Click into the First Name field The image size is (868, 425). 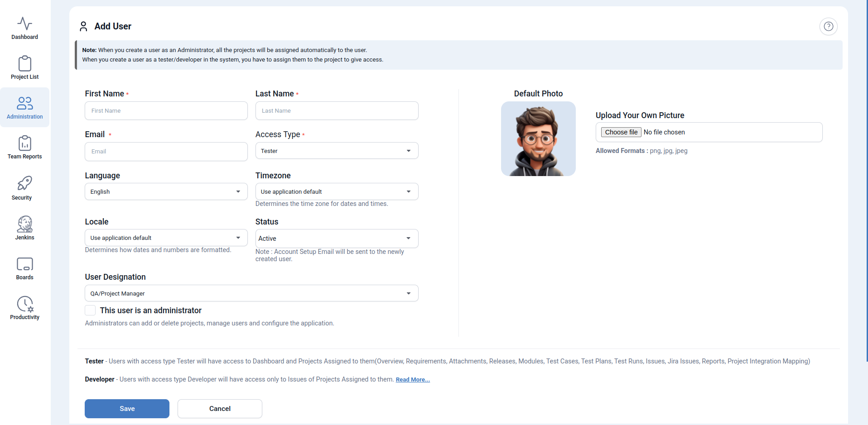tap(166, 111)
